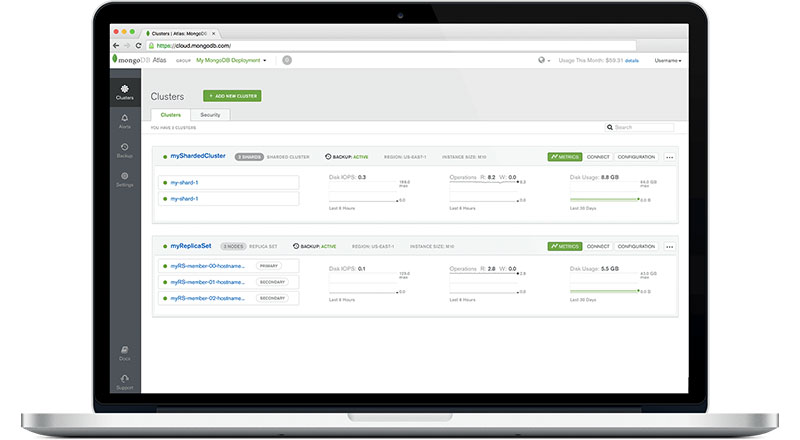This screenshot has height=440, width=800.
Task: Open the usage details link
Action: 632,60
